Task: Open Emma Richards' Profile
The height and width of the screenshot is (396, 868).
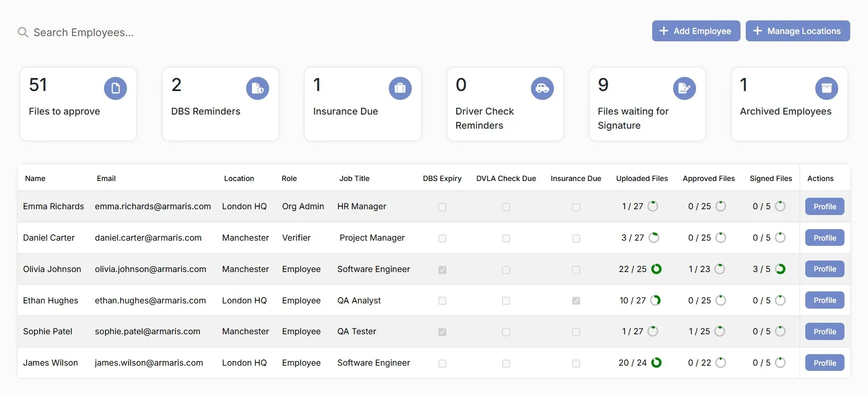Action: tap(825, 207)
